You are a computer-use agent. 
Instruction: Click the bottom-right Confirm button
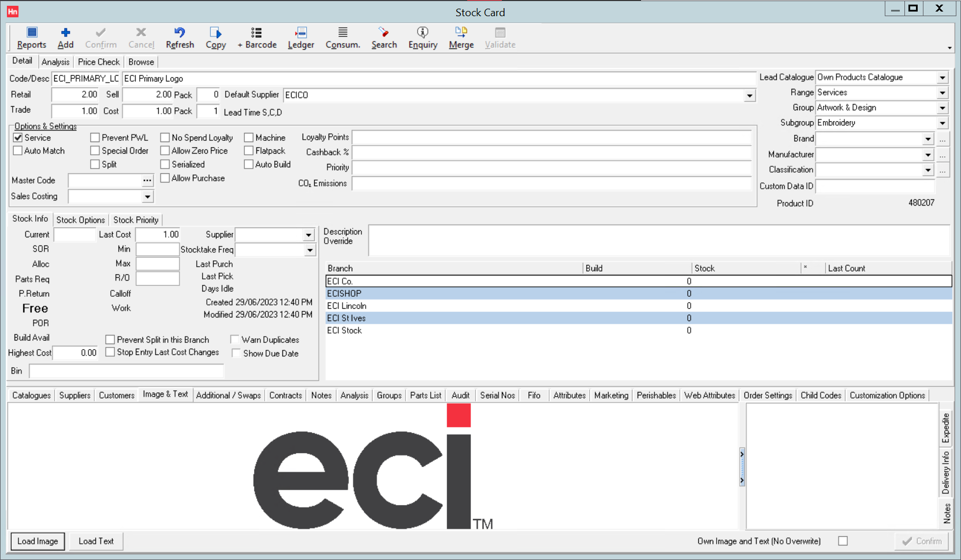click(922, 541)
